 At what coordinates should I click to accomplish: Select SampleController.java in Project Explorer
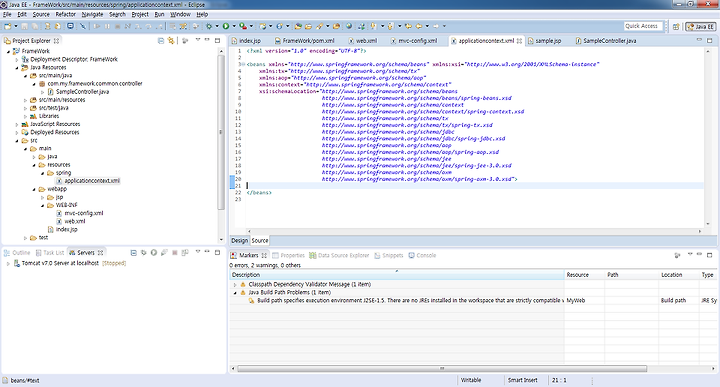[x=82, y=92]
